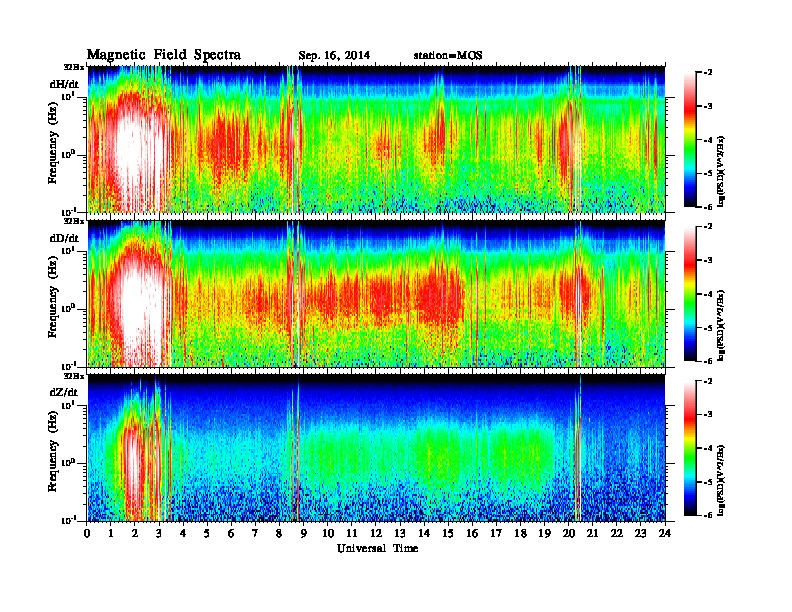The image size is (792, 612).
Task: Click hour "0" on the Universal Time axis
Action: point(88,534)
